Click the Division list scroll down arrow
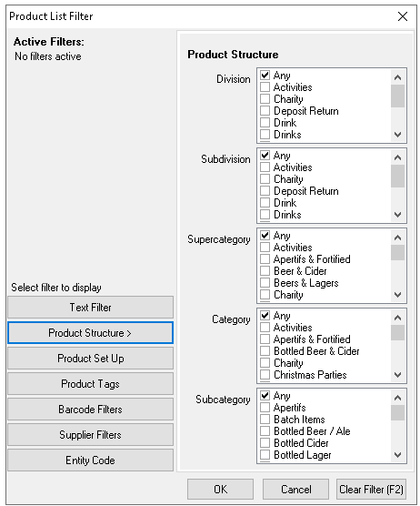This screenshot has width=420, height=506. [x=398, y=135]
